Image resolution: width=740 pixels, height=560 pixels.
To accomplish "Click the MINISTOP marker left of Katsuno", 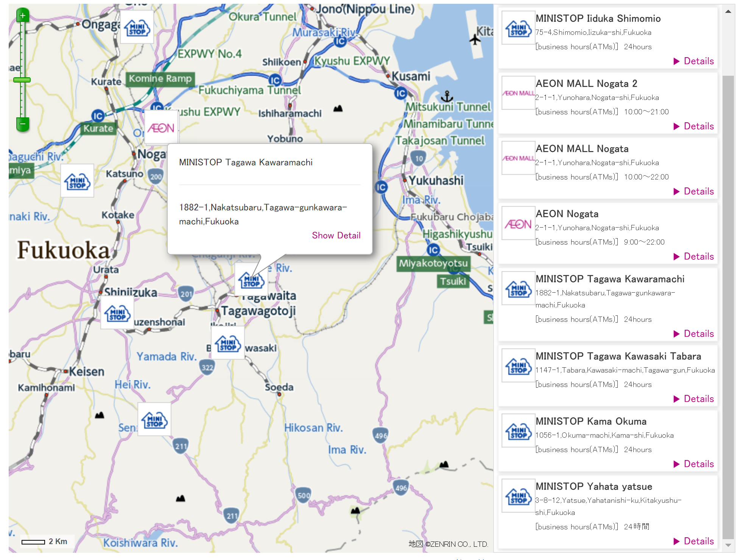I will [x=77, y=181].
